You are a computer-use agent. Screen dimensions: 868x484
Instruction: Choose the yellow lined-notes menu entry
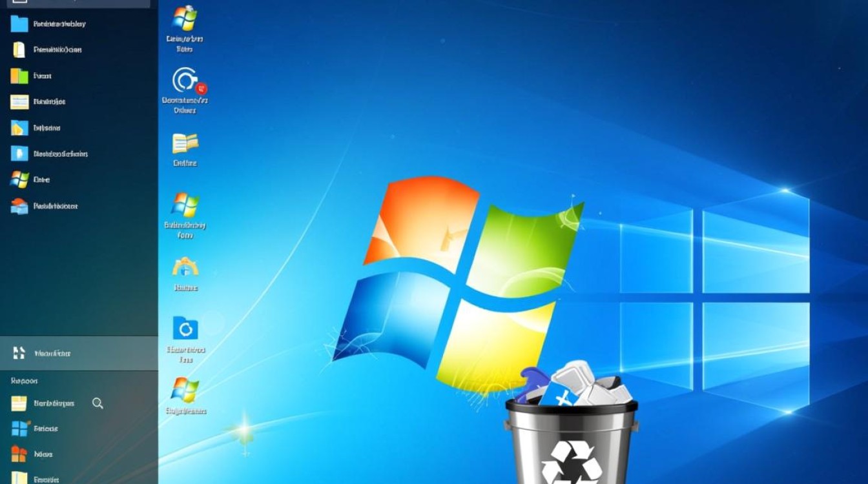(19, 101)
